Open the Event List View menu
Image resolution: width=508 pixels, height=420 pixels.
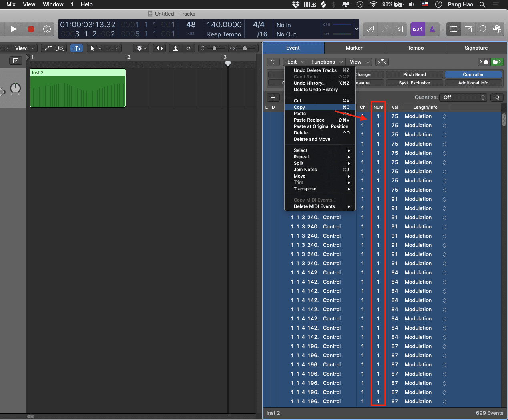(x=359, y=62)
